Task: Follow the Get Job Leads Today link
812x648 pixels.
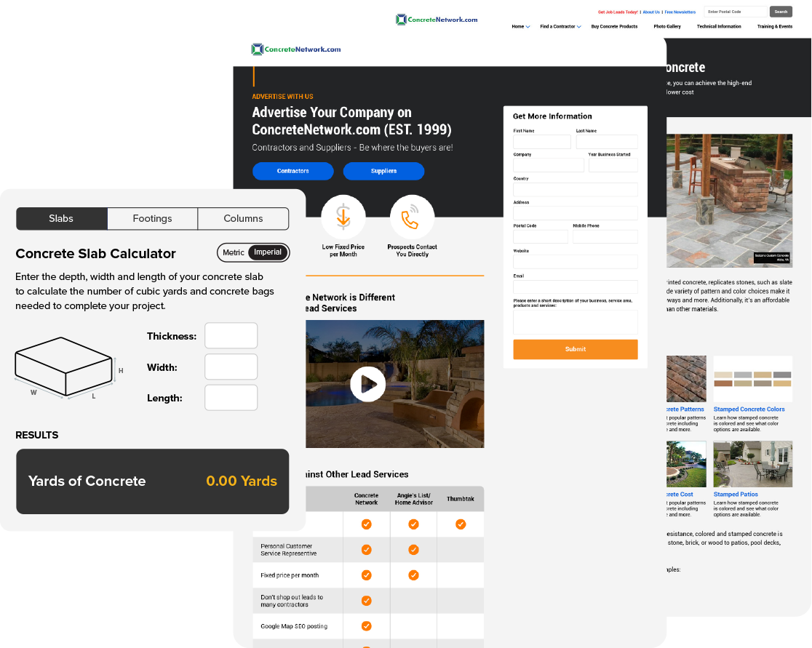Action: [x=618, y=12]
